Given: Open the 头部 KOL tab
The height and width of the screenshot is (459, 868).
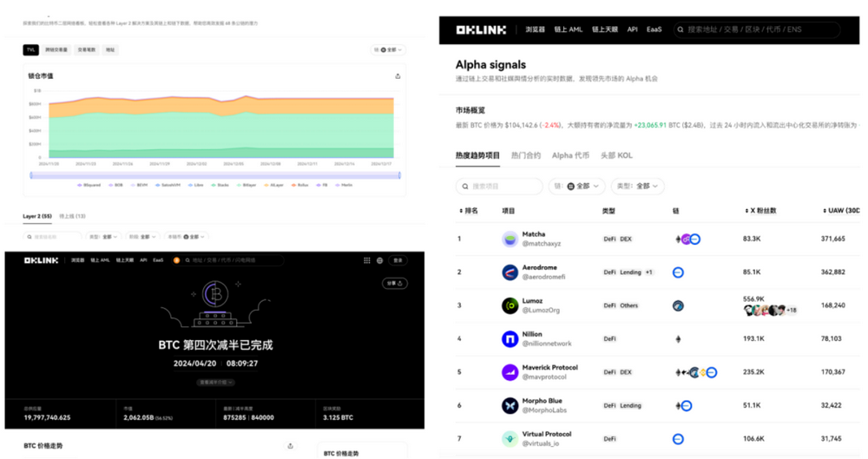Looking at the screenshot, I should pos(616,155).
